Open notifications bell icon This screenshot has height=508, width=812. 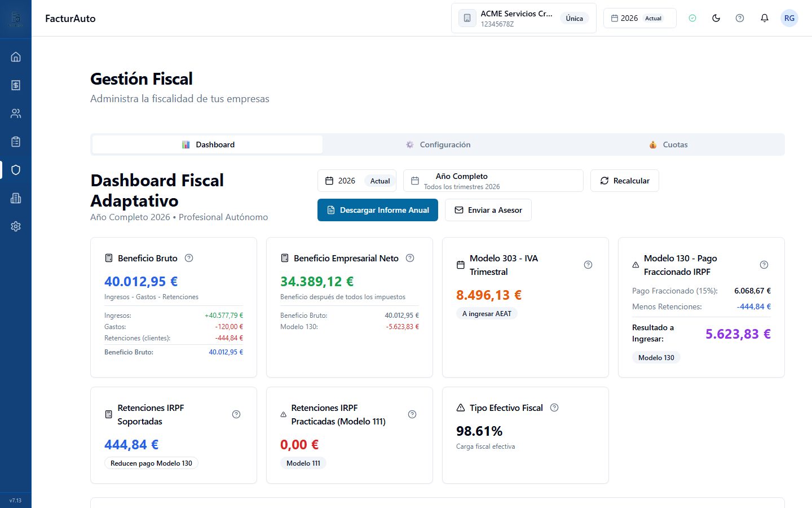(x=765, y=18)
